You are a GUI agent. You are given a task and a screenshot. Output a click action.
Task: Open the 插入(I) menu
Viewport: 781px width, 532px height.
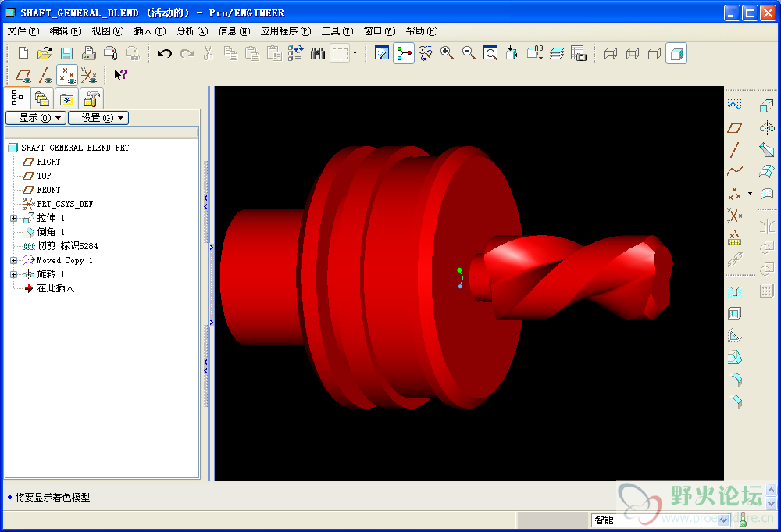click(x=149, y=31)
